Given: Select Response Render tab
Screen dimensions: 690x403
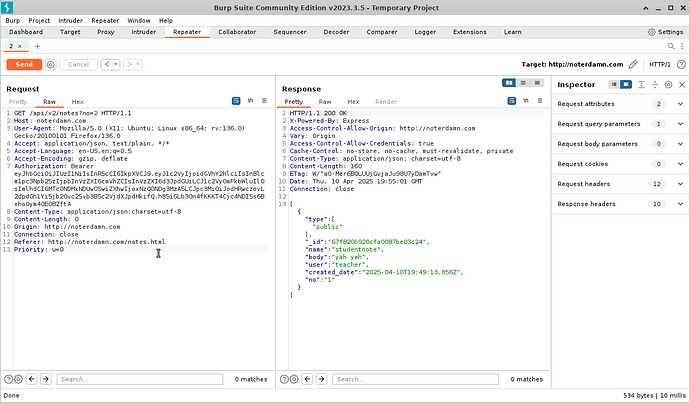Looking at the screenshot, I should 386,102.
